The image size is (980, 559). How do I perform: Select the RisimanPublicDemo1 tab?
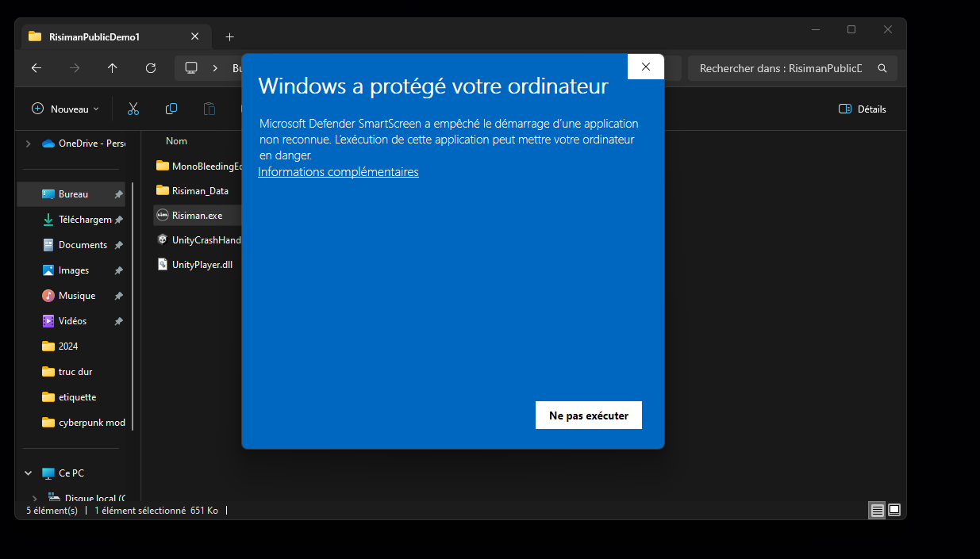coord(94,36)
